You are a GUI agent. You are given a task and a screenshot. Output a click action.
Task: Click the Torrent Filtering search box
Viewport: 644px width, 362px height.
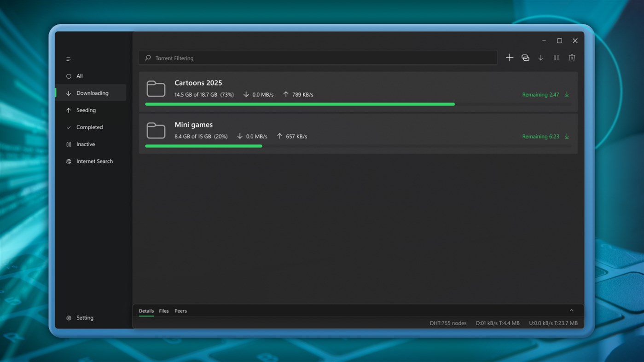click(318, 58)
